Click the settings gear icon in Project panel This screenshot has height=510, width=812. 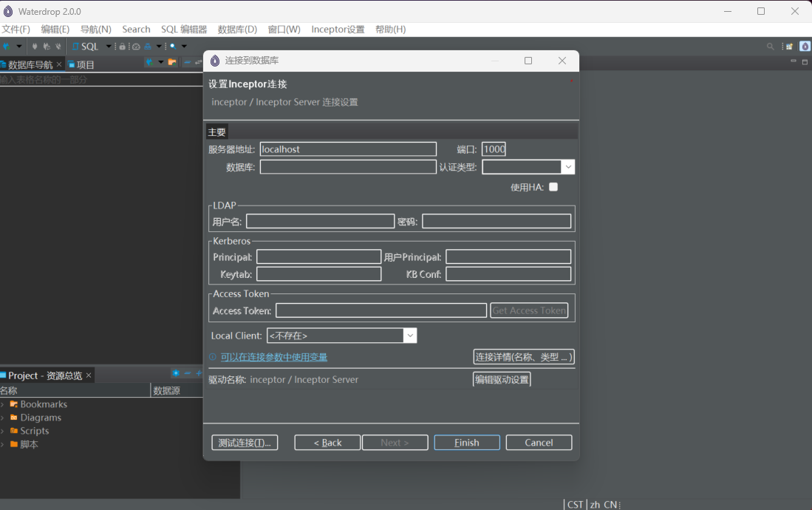(176, 373)
